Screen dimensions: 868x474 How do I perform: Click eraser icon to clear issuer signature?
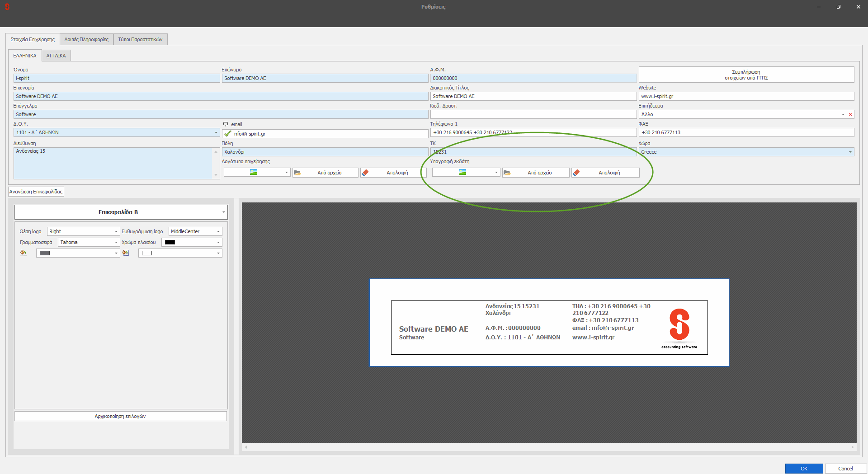point(576,173)
